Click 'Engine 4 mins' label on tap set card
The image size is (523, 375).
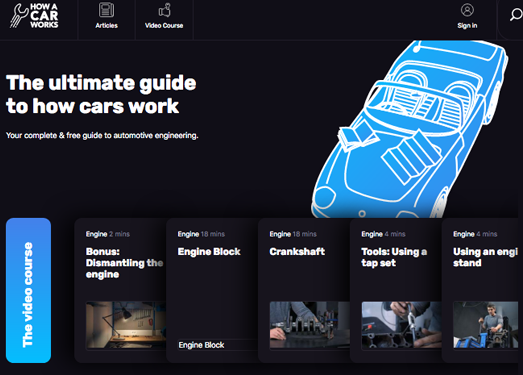383,234
